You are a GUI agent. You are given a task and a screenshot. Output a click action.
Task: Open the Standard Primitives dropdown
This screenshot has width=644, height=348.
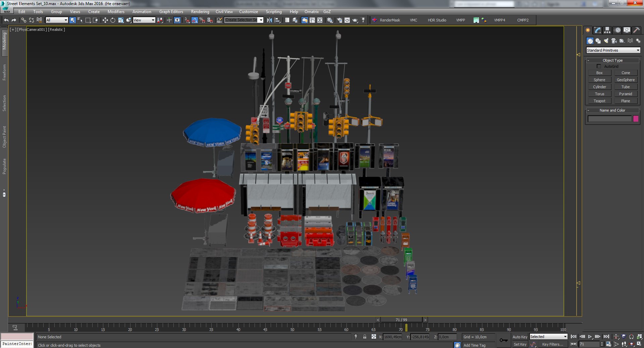(613, 50)
